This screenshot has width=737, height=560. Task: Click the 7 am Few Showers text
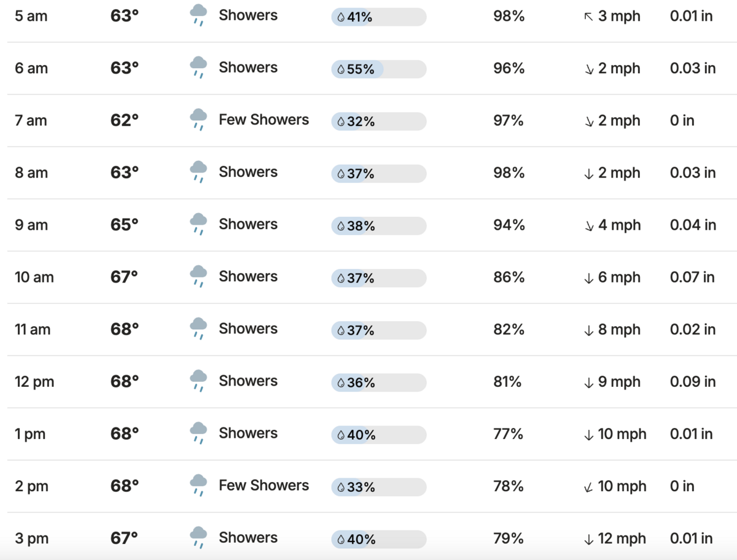[263, 120]
